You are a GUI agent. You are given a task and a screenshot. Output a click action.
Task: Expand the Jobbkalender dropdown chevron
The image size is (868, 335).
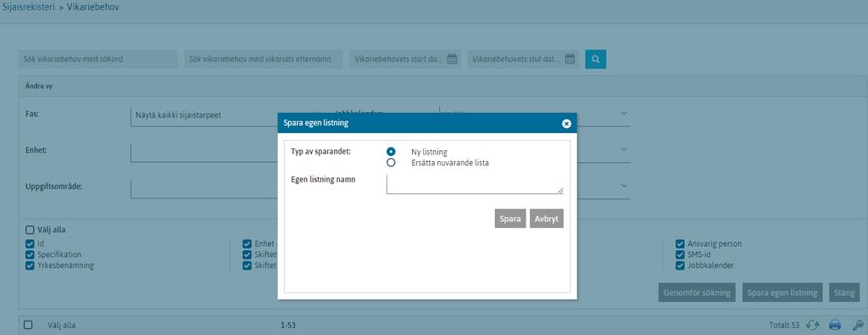coord(624,113)
